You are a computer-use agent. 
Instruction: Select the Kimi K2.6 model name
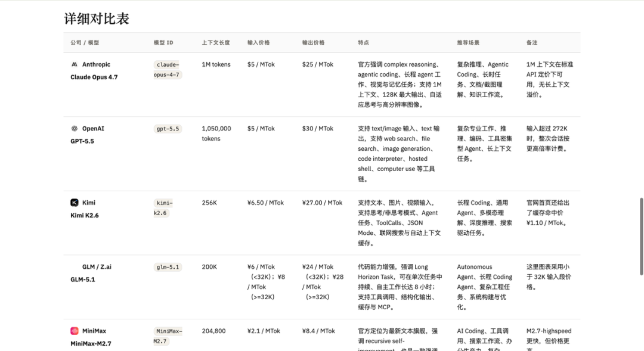(x=85, y=216)
